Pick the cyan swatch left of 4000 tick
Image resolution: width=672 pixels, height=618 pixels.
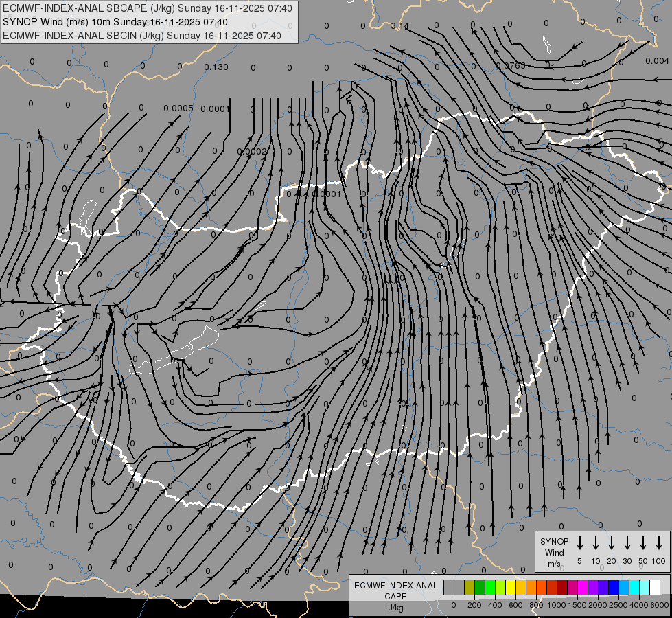pos(634,588)
